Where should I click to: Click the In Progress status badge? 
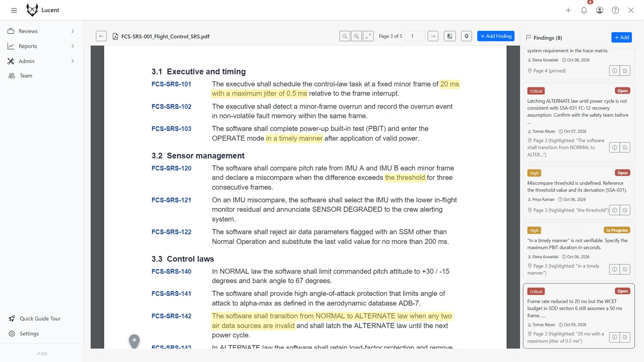[x=617, y=230]
